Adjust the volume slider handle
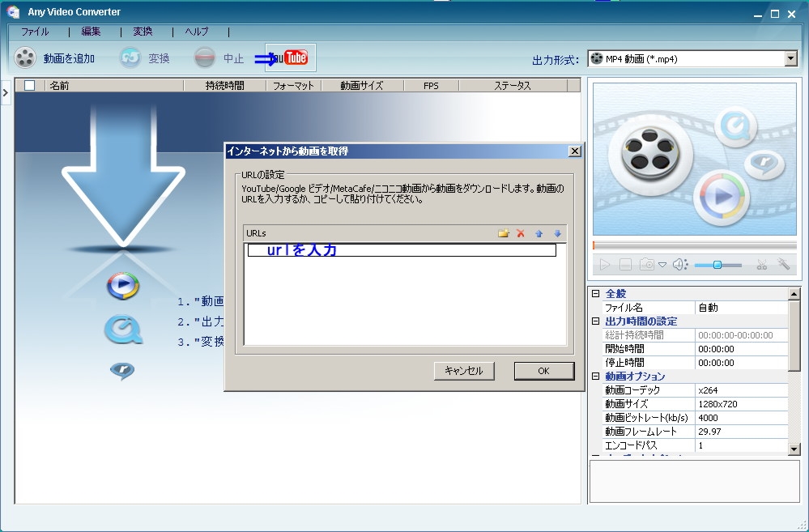Screen dimensions: 809x532 (717, 265)
